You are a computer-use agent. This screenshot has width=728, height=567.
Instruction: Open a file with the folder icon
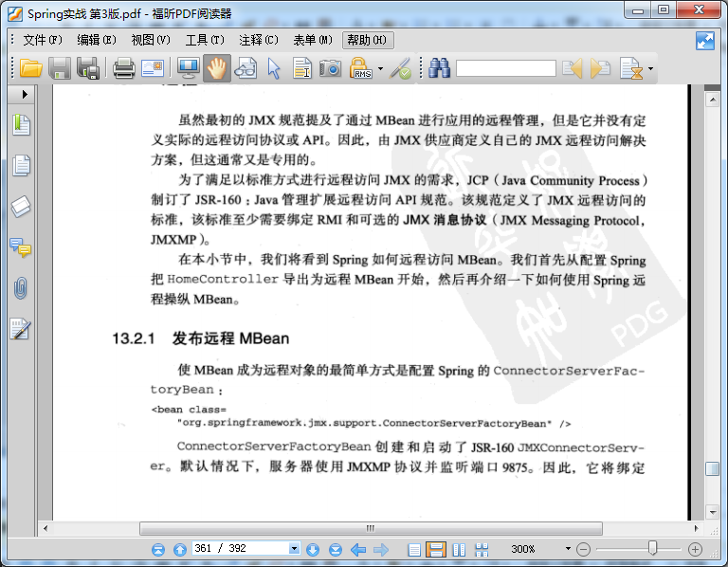[x=31, y=68]
